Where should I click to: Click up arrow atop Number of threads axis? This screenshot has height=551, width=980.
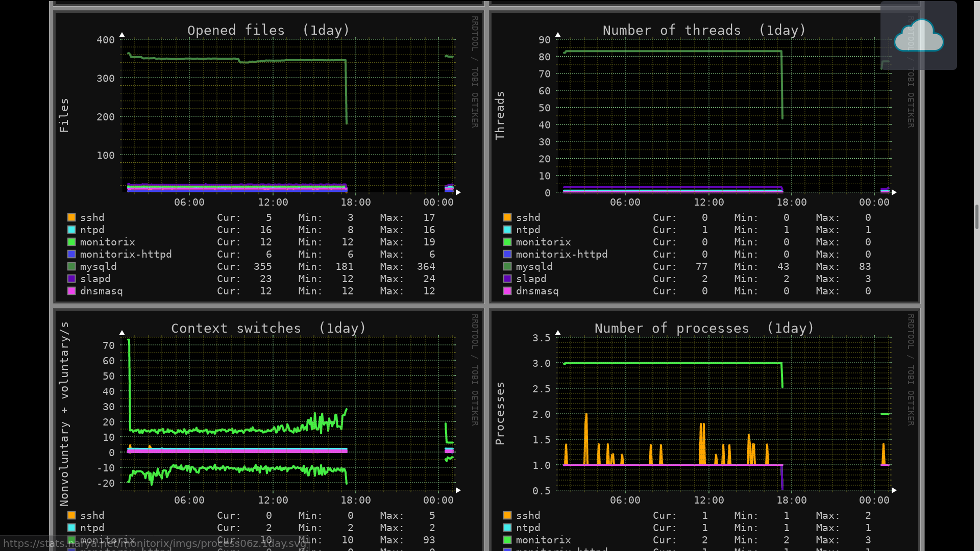click(x=558, y=35)
